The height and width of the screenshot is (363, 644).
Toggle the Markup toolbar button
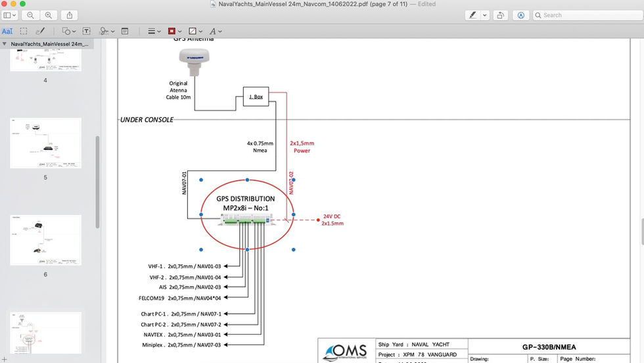[x=520, y=15]
